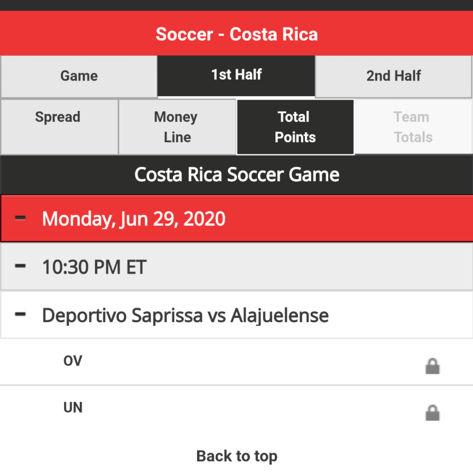Viewport: 473px width, 476px height.
Task: Click the 10:30 PM ET time label
Action: click(94, 267)
